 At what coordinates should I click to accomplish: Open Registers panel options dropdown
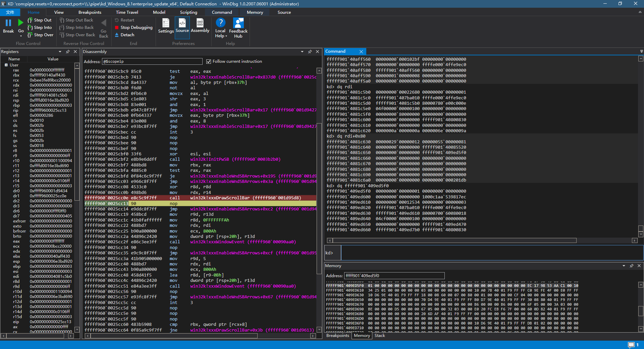[60, 52]
